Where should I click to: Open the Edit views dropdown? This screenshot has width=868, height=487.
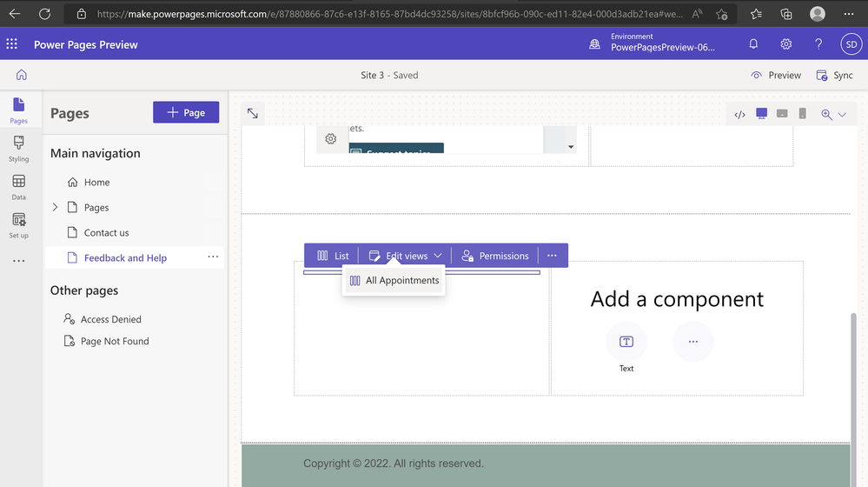pyautogui.click(x=405, y=256)
